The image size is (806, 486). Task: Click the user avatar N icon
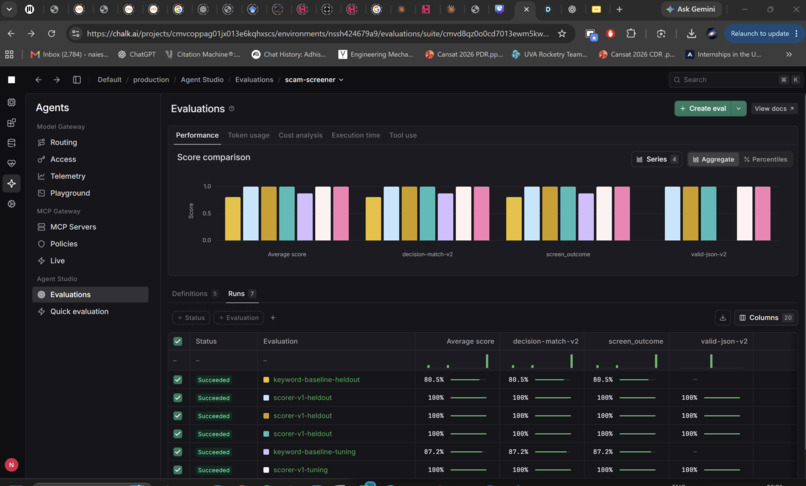(11, 465)
